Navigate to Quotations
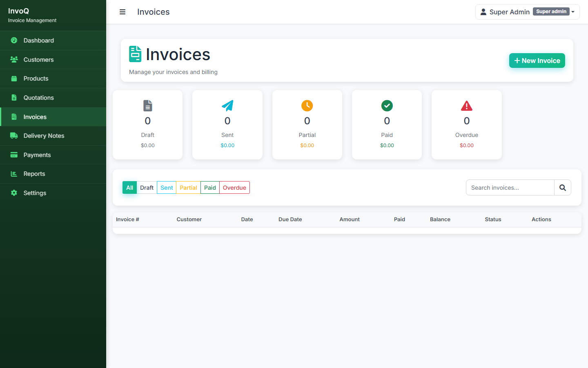The height and width of the screenshot is (368, 588). pos(53,98)
